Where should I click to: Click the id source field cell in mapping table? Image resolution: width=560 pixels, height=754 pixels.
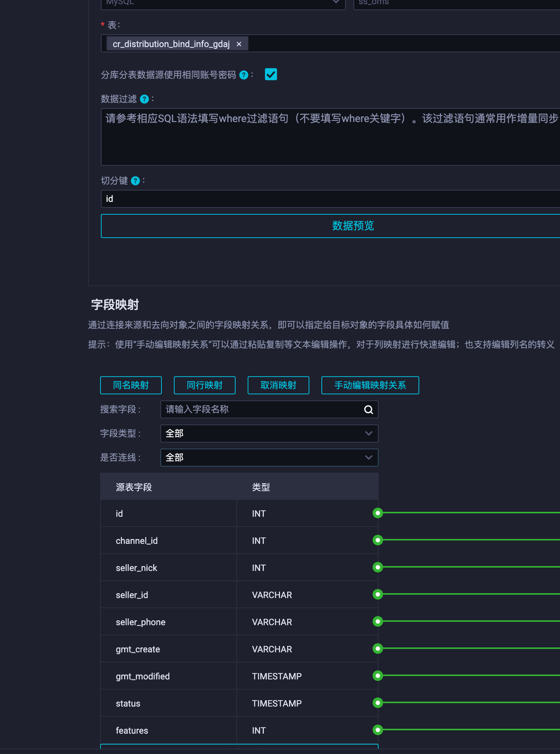coord(169,513)
